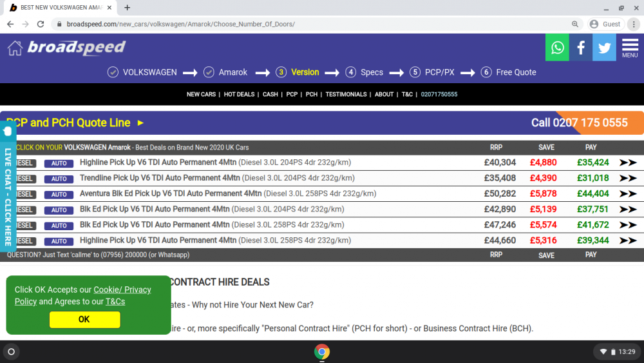
Task: Open HOT DEALS menu item
Action: pyautogui.click(x=239, y=95)
